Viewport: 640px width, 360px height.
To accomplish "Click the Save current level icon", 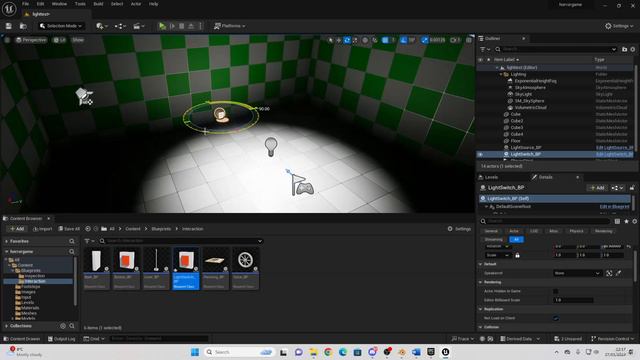I will (9, 26).
